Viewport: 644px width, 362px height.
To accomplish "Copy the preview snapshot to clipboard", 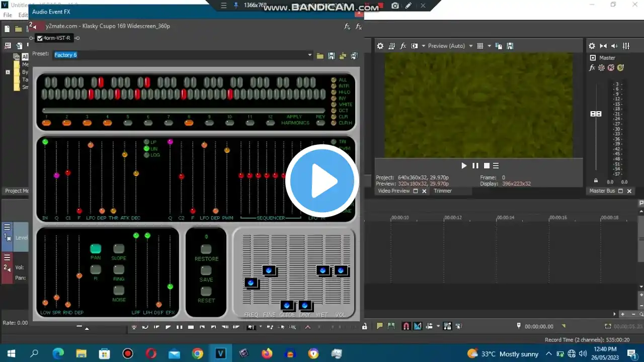I will click(x=499, y=46).
